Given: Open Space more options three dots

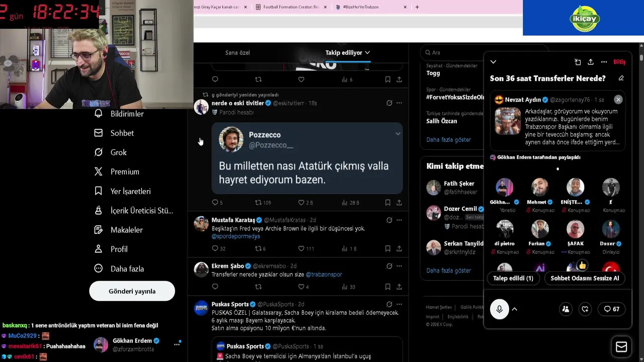Looking at the screenshot, I should tap(604, 62).
